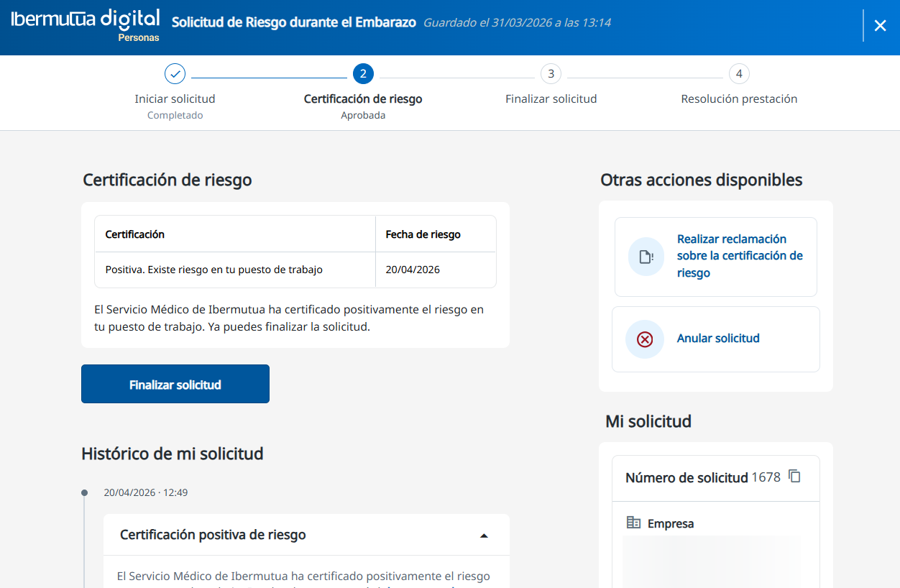Click the Positiva certification table cell
This screenshot has width=900, height=588.
[x=214, y=270]
